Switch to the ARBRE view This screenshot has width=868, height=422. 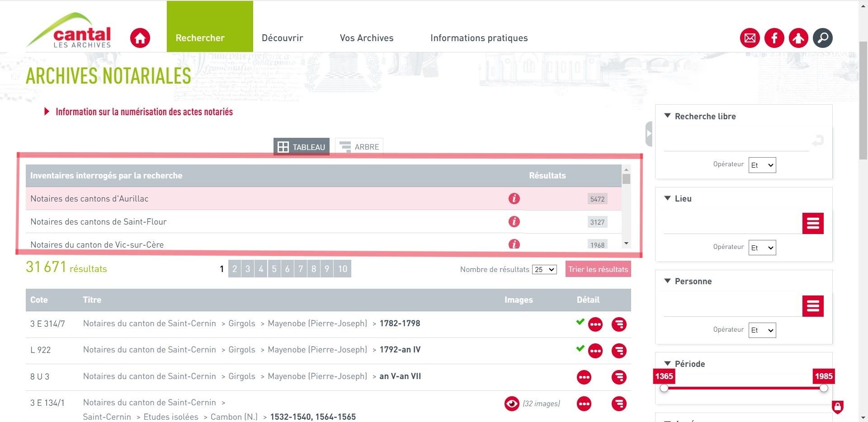[x=359, y=147]
